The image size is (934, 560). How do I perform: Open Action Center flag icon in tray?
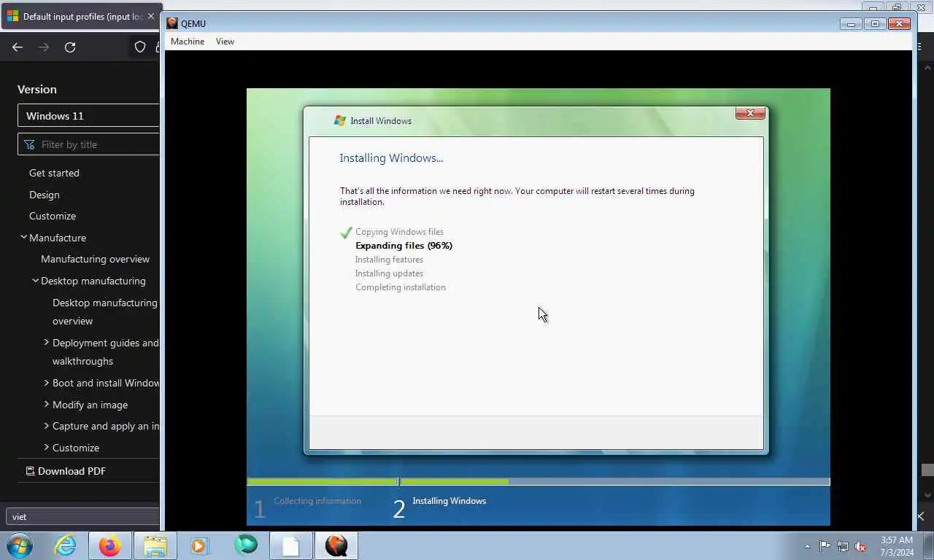point(825,546)
